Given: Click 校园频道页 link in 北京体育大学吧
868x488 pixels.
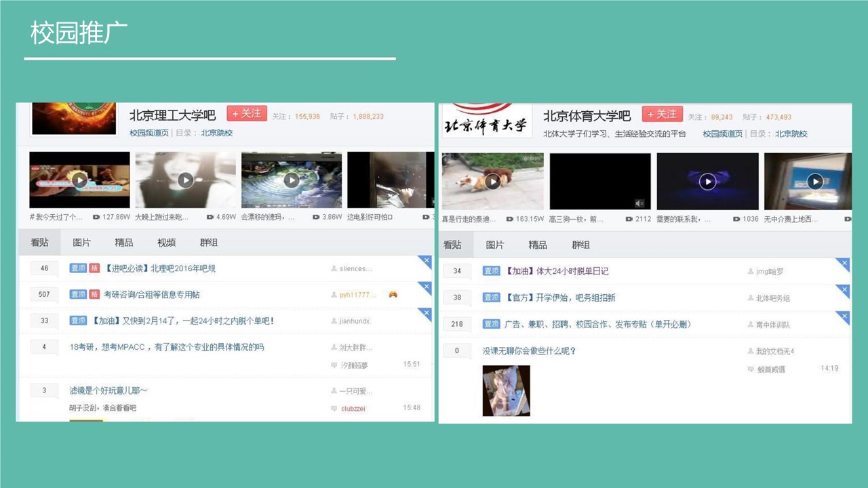Looking at the screenshot, I should pyautogui.click(x=723, y=134).
